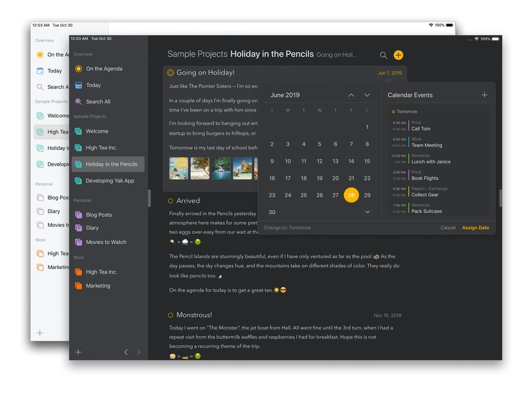Add a new note with yellow plus button
Image resolution: width=532 pixels, height=399 pixels.
point(398,55)
